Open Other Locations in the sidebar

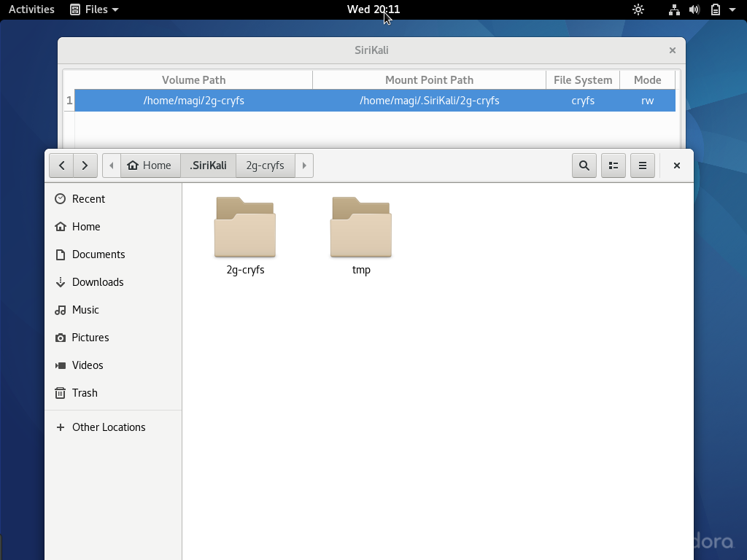pyautogui.click(x=113, y=427)
